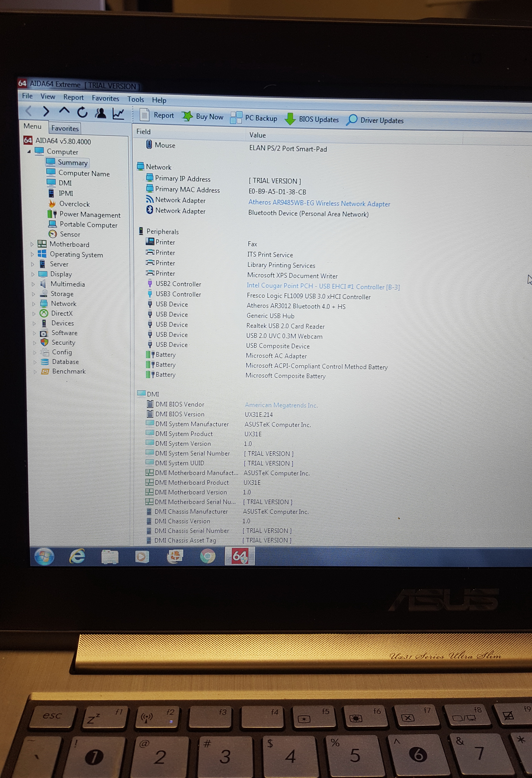Select the Sensor item in the tree
Screen dimensions: 532x778
70,234
